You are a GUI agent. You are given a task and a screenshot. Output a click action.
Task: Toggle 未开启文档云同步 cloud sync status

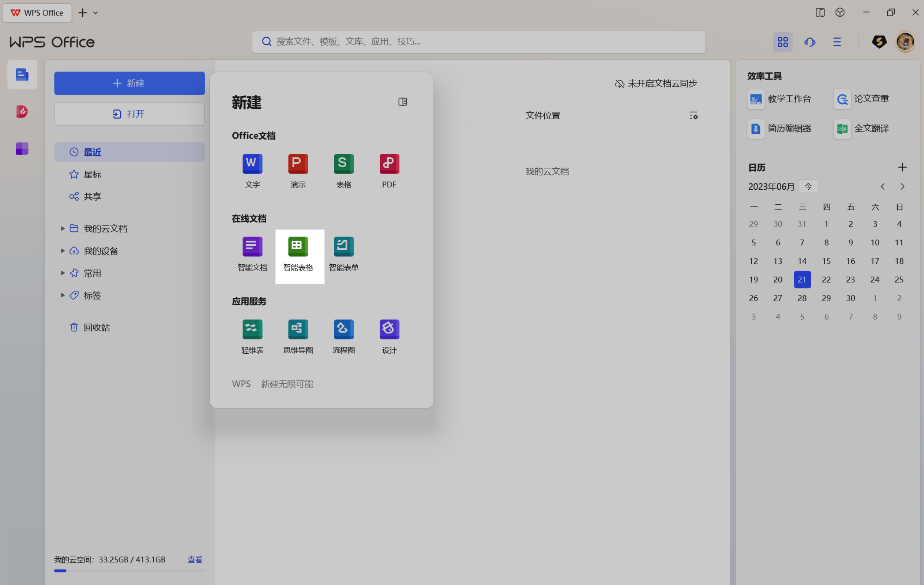(x=656, y=84)
